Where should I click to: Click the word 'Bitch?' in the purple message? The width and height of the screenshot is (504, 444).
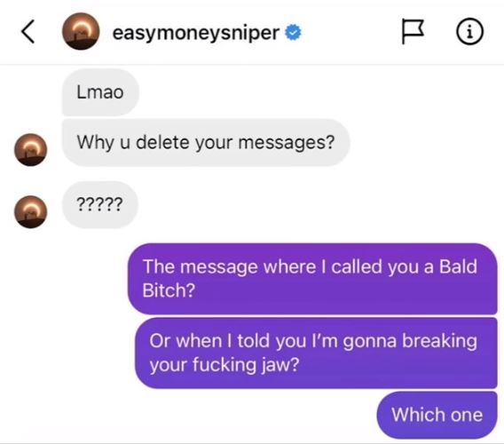pyautogui.click(x=169, y=290)
